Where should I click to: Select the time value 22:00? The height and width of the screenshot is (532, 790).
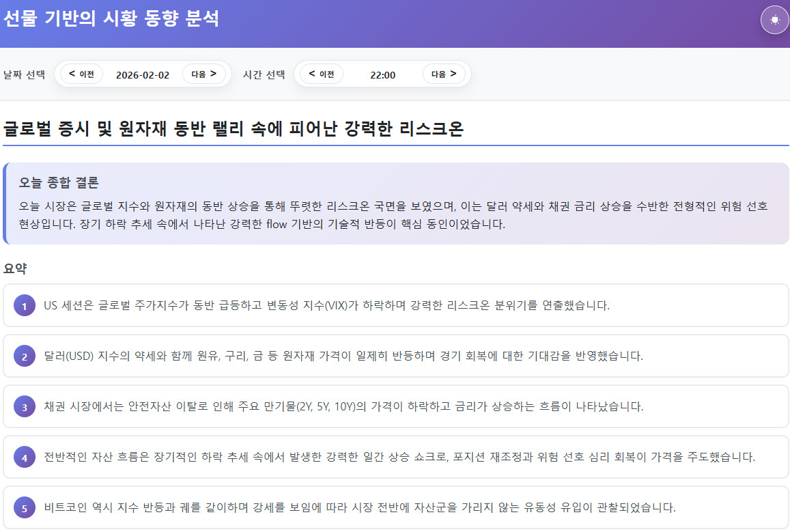[x=382, y=74]
